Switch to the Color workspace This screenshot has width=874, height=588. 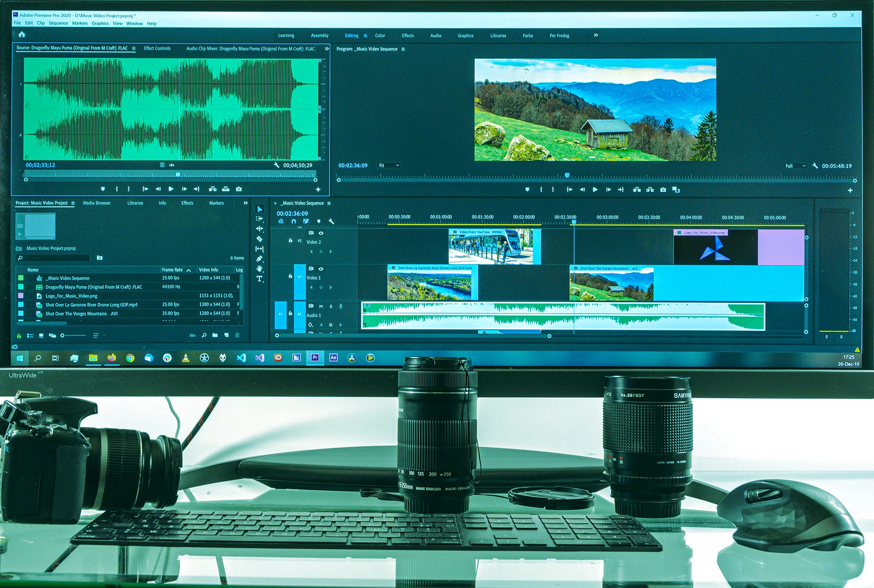click(x=380, y=35)
